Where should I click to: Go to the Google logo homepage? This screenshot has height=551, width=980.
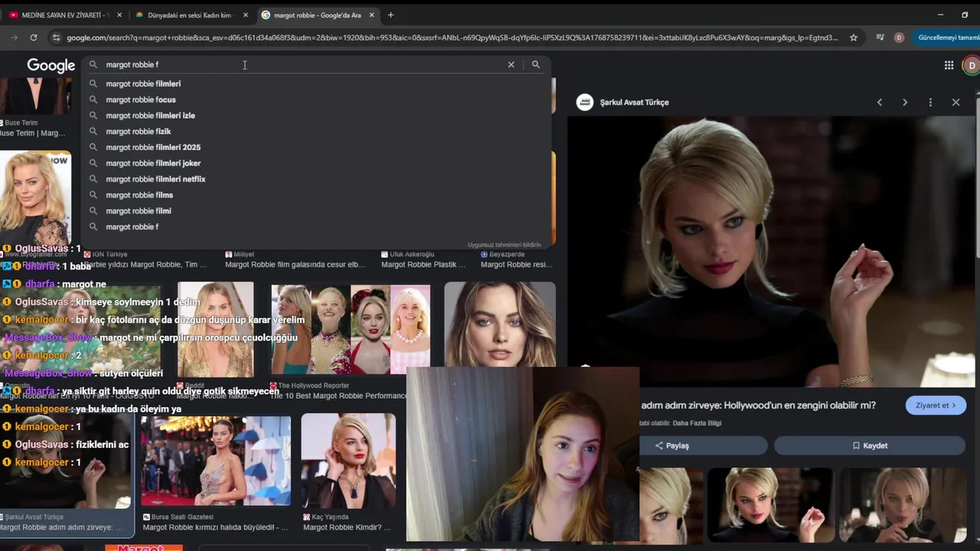51,66
